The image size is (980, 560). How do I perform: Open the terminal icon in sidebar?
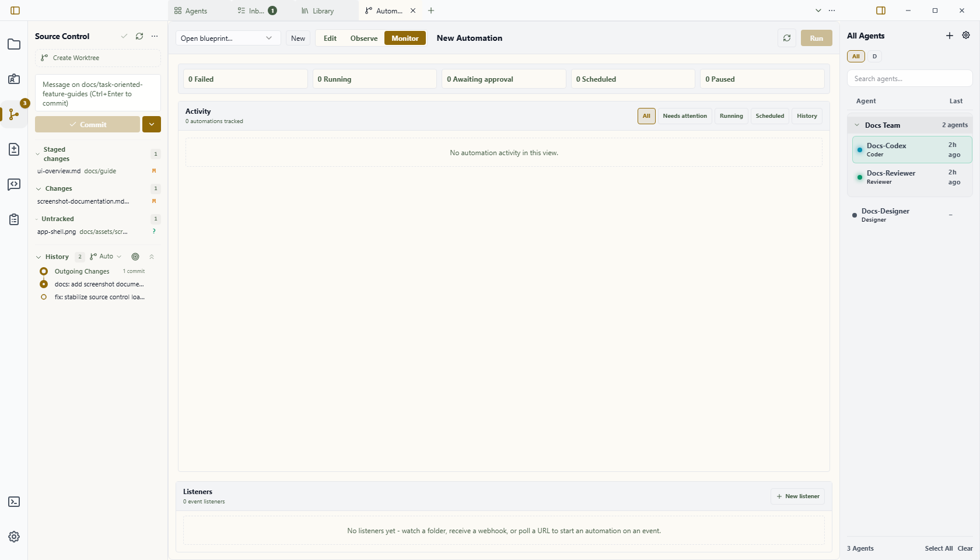coord(14,502)
